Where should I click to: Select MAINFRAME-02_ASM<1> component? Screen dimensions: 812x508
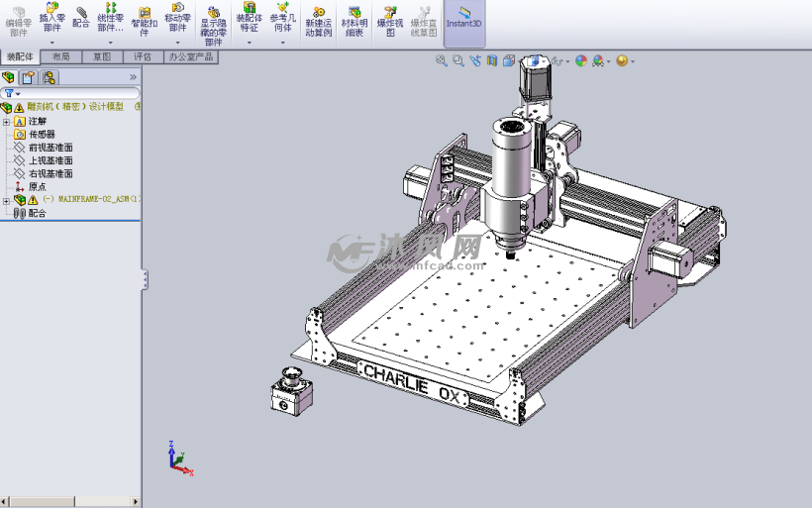pos(91,199)
